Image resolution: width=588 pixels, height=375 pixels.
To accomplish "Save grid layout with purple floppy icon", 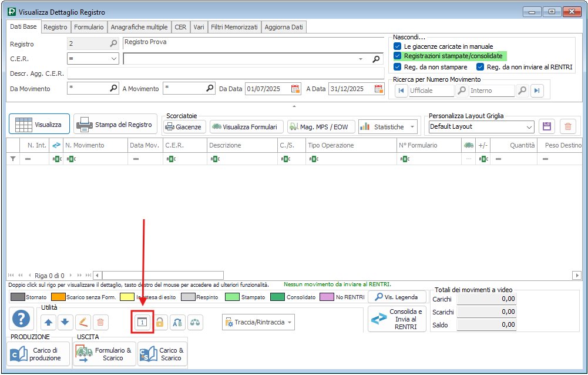I will (547, 126).
